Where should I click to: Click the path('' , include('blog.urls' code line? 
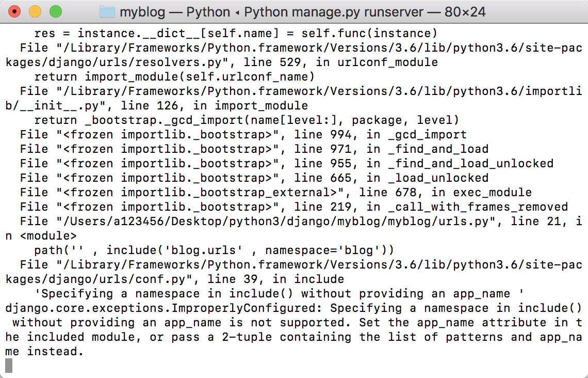(x=214, y=250)
